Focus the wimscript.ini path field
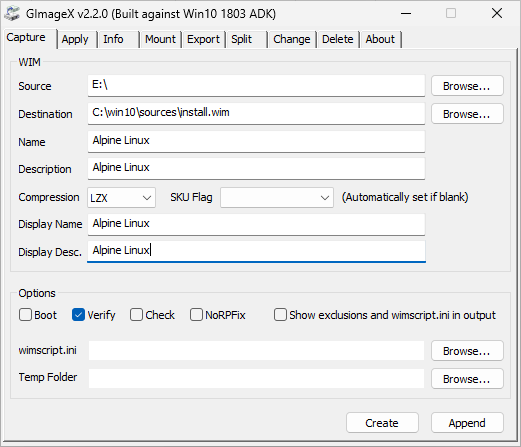 tap(256, 350)
